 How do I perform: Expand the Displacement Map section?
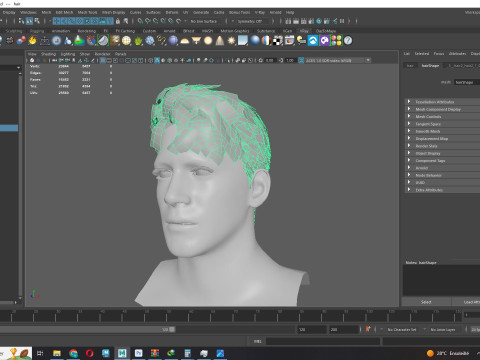click(x=442, y=138)
